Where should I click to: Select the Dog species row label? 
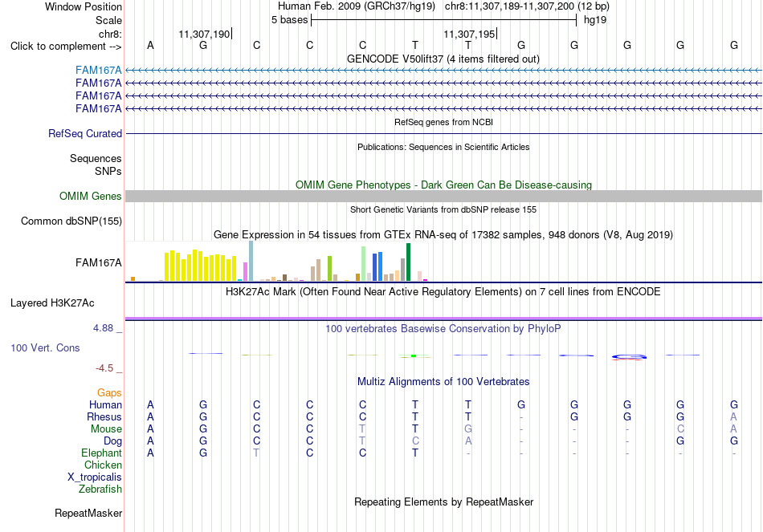tap(112, 441)
